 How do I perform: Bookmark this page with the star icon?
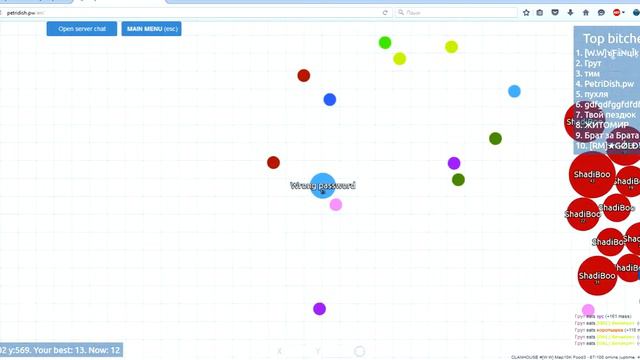(526, 13)
